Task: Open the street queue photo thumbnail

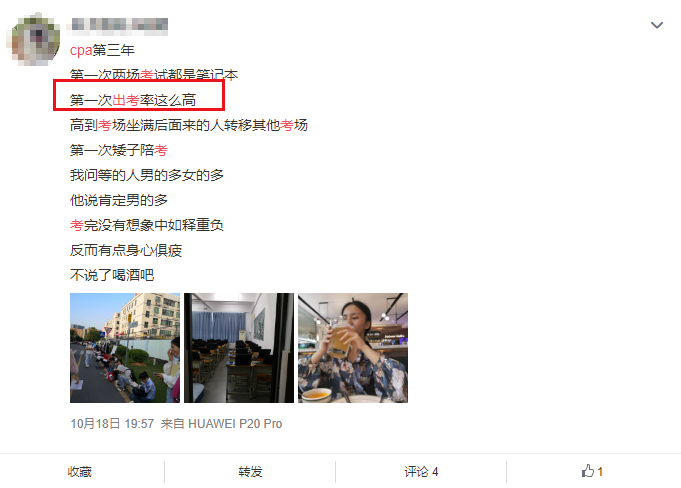Action: tap(125, 348)
